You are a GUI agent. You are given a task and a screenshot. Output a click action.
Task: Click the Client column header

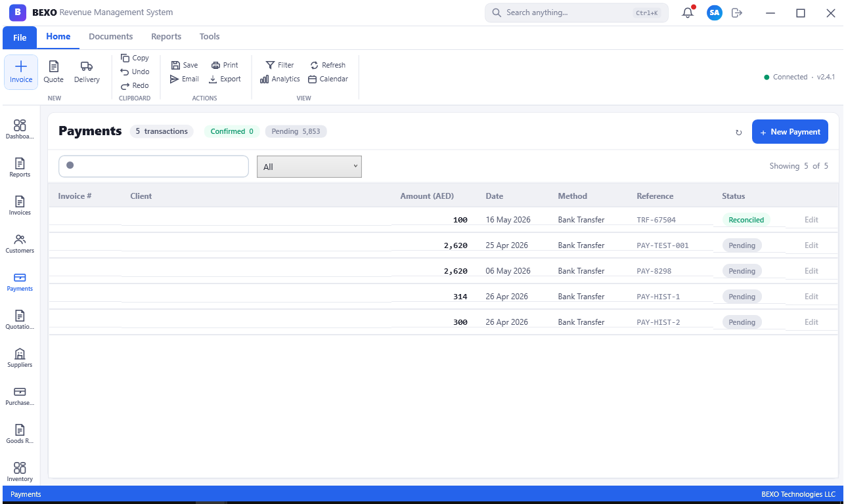141,196
